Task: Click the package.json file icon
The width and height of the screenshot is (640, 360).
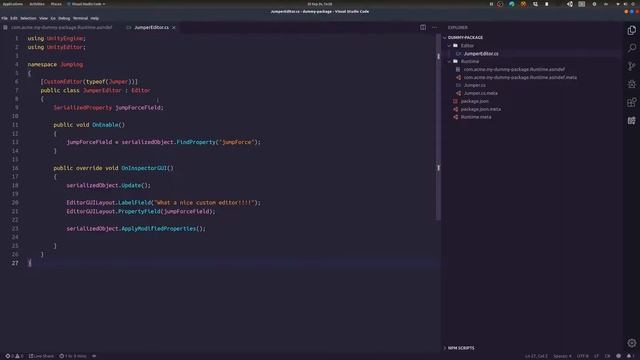Action: point(456,101)
